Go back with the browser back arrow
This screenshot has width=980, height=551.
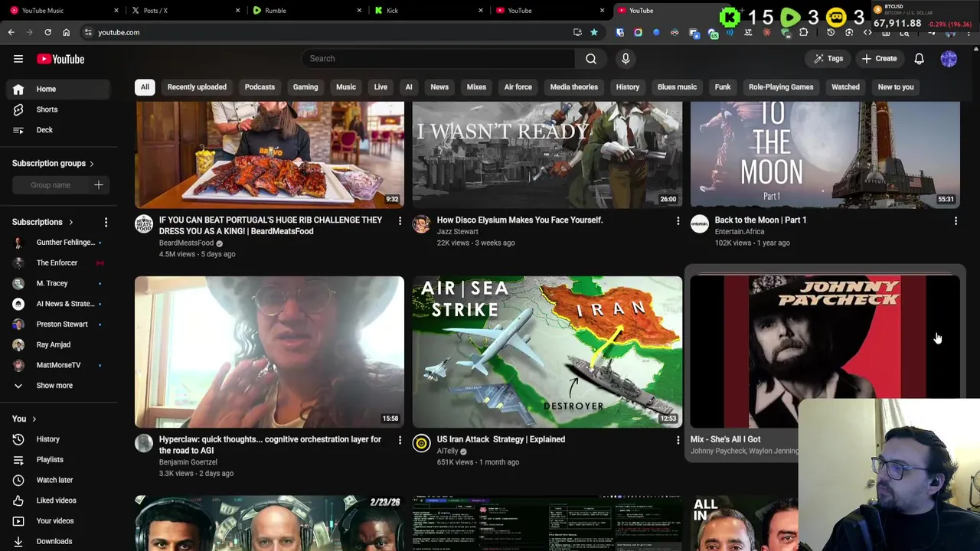click(x=11, y=32)
